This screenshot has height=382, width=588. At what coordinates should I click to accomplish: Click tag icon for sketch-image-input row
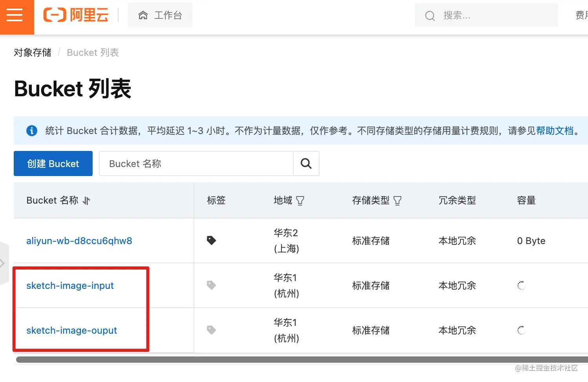212,285
